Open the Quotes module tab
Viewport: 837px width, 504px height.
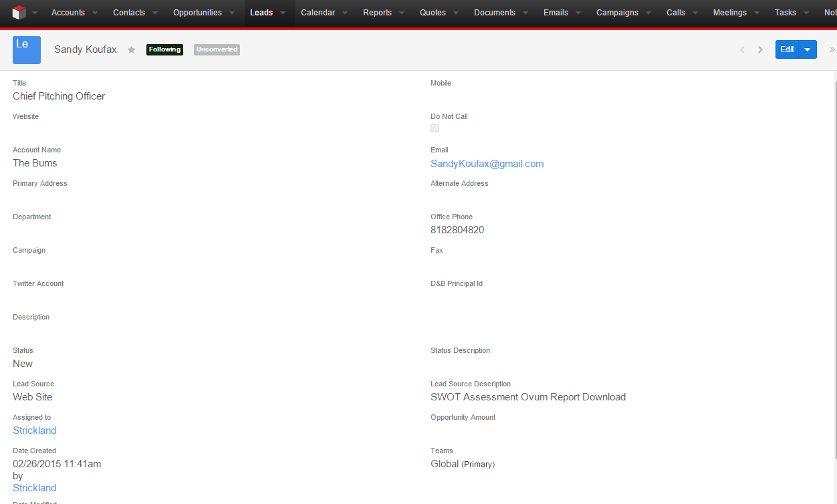(433, 13)
